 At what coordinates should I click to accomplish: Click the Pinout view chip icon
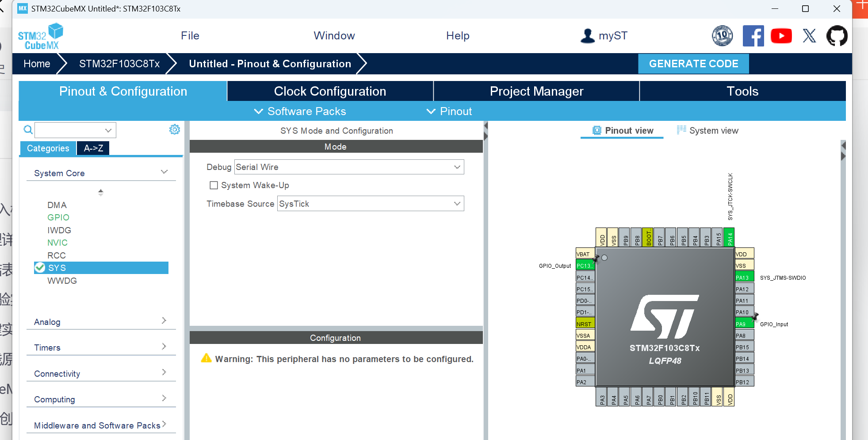597,131
